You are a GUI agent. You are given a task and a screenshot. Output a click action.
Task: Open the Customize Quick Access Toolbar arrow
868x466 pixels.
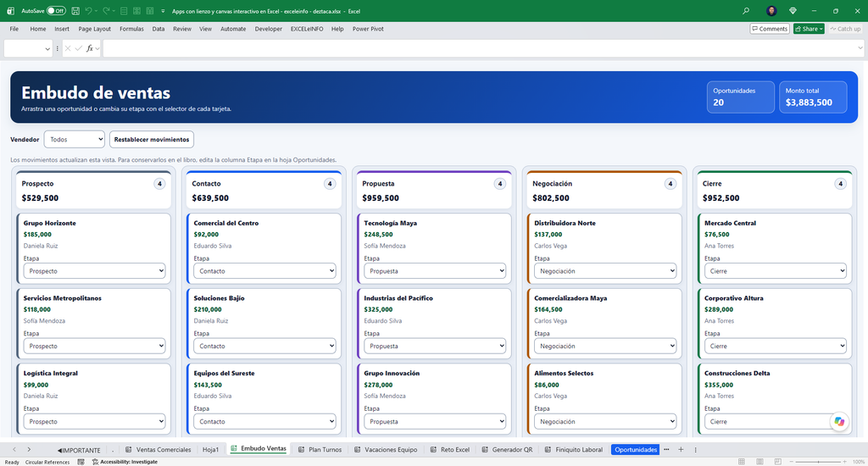pos(163,11)
